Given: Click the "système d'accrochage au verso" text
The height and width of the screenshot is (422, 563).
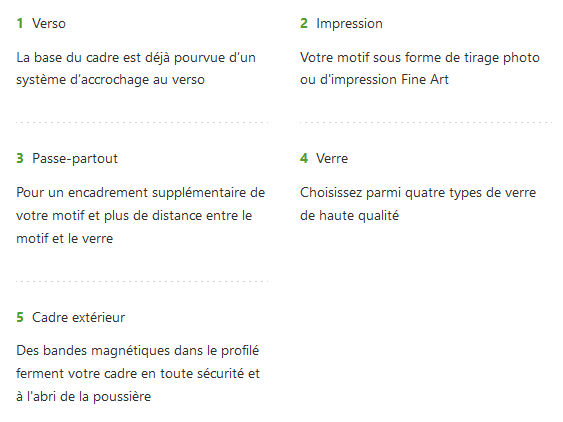Looking at the screenshot, I should click(110, 80).
